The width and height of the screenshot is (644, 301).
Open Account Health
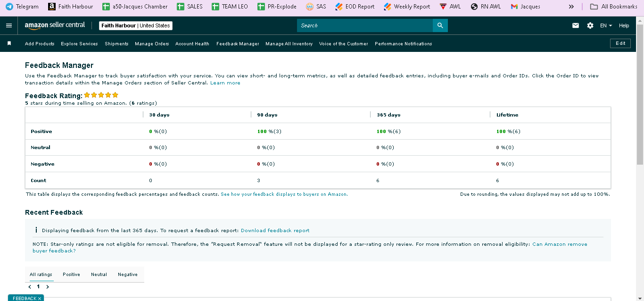(x=192, y=43)
